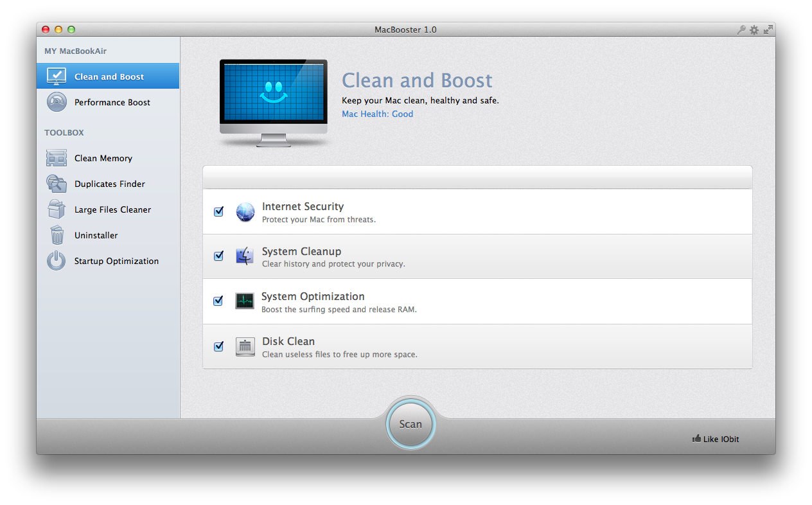Image resolution: width=812 pixels, height=505 pixels.
Task: Click 'Clean useless files to free up more space.' text
Action: click(x=340, y=354)
